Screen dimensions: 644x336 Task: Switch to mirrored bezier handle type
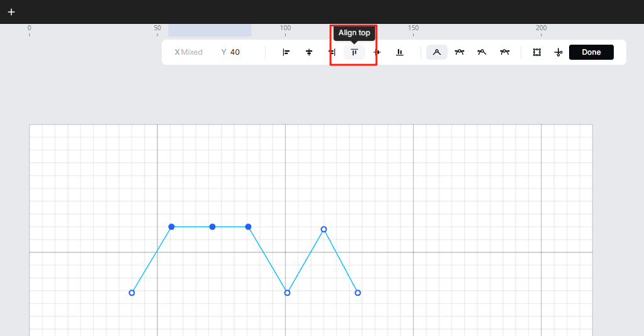pos(460,52)
